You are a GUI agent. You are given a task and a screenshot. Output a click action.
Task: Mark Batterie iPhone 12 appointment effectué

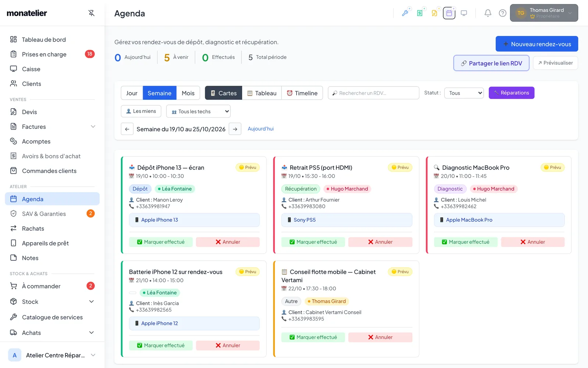coord(161,345)
